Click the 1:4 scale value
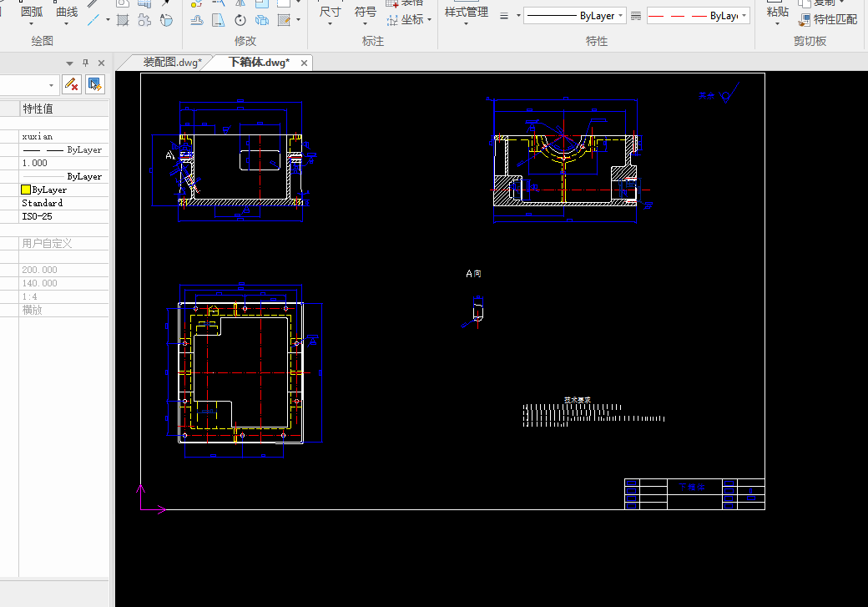 point(64,296)
